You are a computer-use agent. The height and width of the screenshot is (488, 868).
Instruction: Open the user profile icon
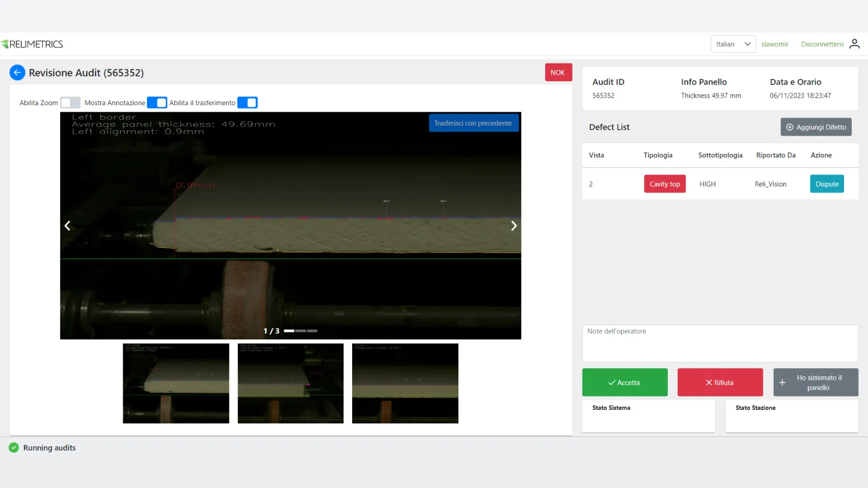pyautogui.click(x=854, y=44)
